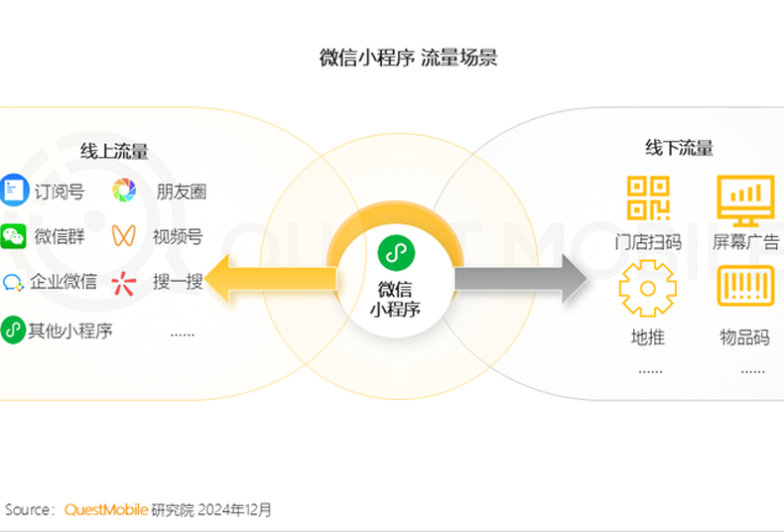Click the orange 视频号 butterfly icon
This screenshot has height=532, width=784.
(124, 236)
